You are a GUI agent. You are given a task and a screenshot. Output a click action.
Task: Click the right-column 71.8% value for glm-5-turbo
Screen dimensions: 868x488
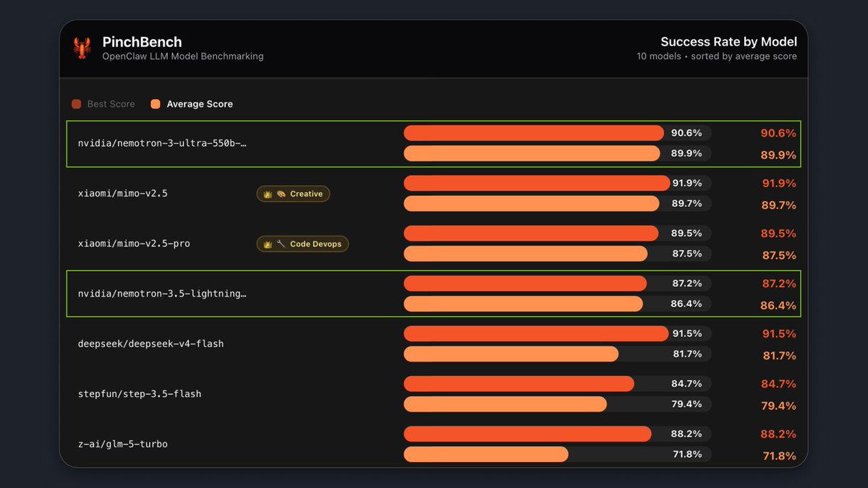point(778,455)
